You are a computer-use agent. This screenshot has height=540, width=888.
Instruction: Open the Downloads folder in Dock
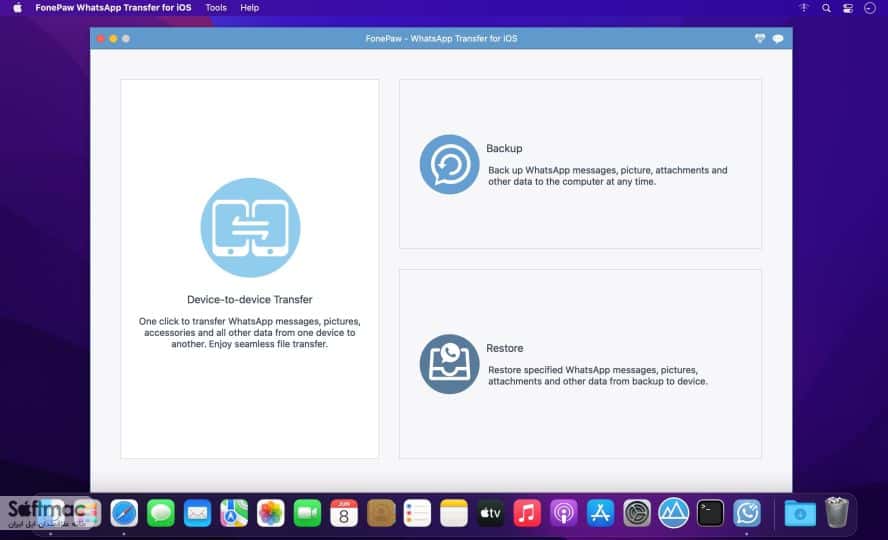(800, 513)
